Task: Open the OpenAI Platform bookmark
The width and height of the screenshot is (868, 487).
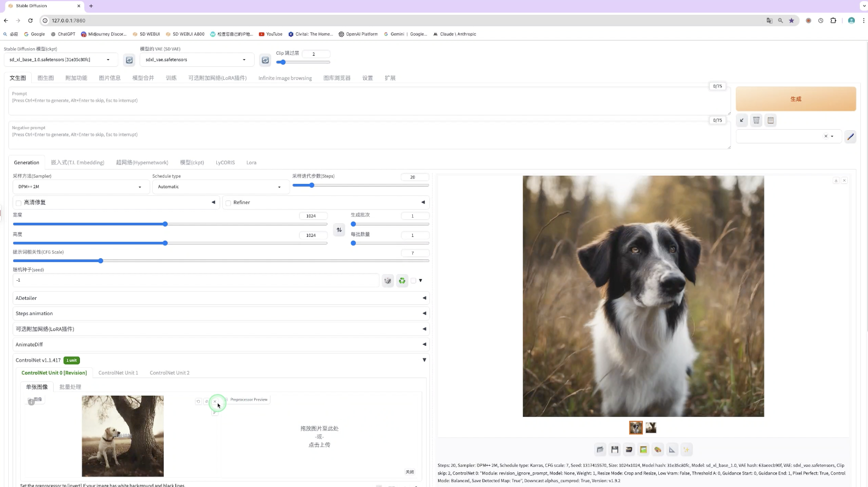Action: [358, 34]
